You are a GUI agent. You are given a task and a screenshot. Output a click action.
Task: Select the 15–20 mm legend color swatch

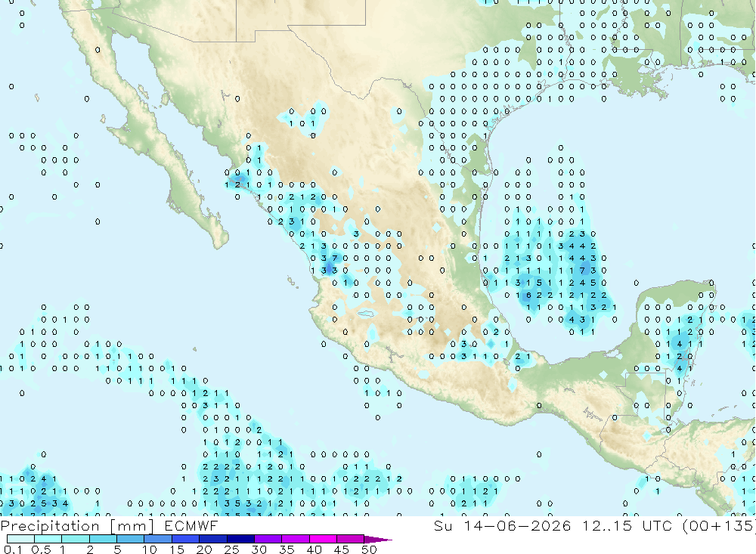(186, 539)
